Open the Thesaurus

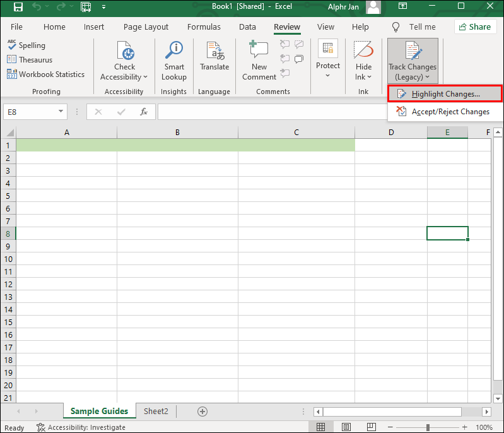[x=30, y=59]
